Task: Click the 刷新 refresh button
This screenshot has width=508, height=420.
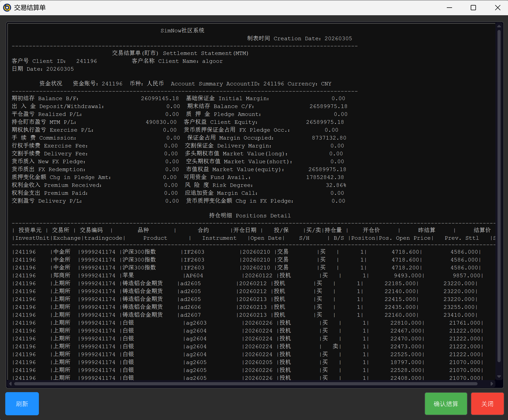Action: (22, 404)
